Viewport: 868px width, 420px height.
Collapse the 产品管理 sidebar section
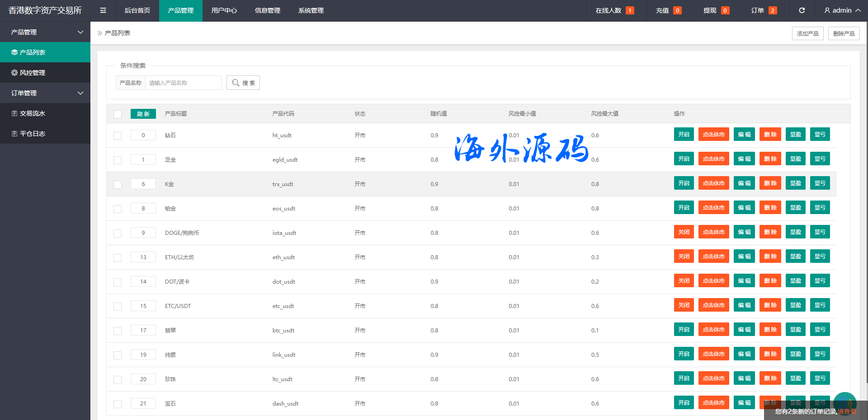80,32
